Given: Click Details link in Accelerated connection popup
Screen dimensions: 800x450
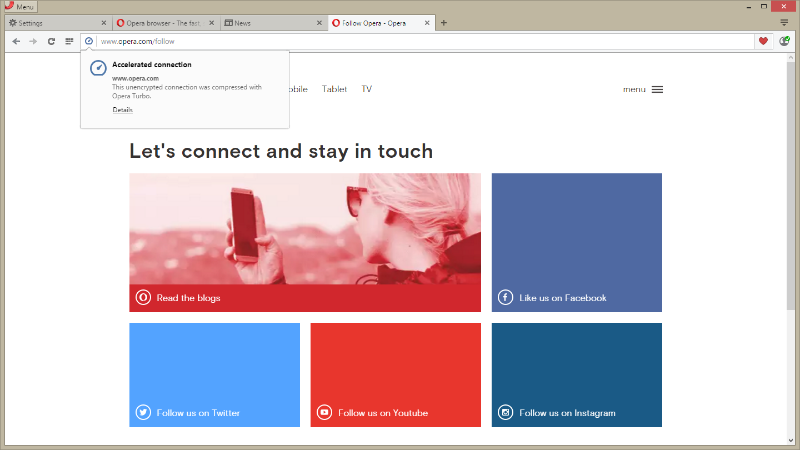Looking at the screenshot, I should 122,110.
